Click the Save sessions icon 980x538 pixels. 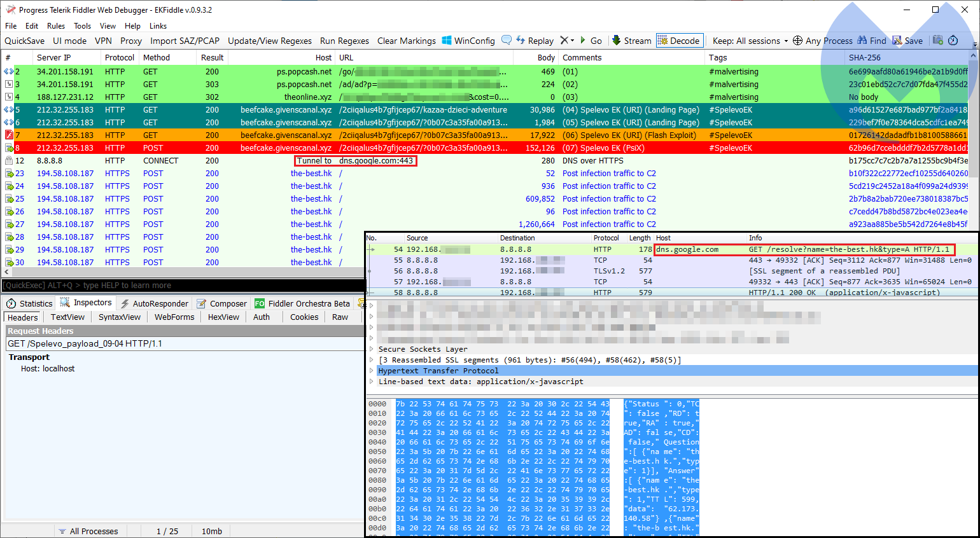click(x=907, y=40)
